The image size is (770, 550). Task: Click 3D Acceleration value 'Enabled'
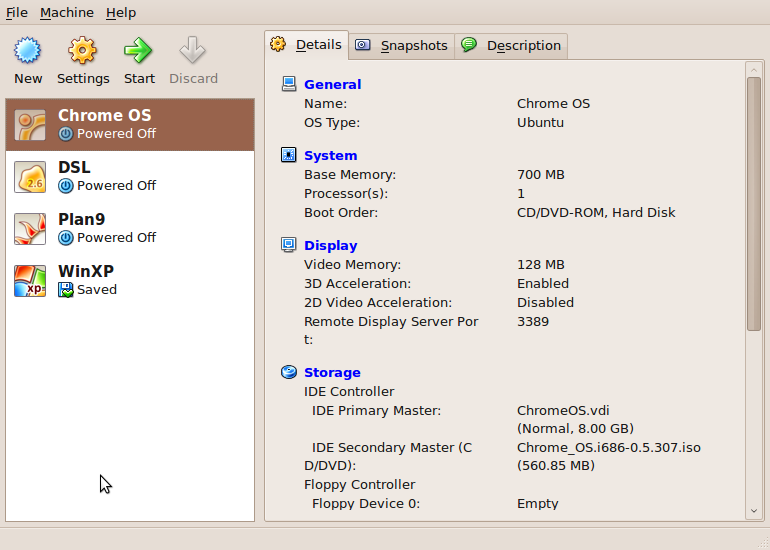[x=543, y=284]
